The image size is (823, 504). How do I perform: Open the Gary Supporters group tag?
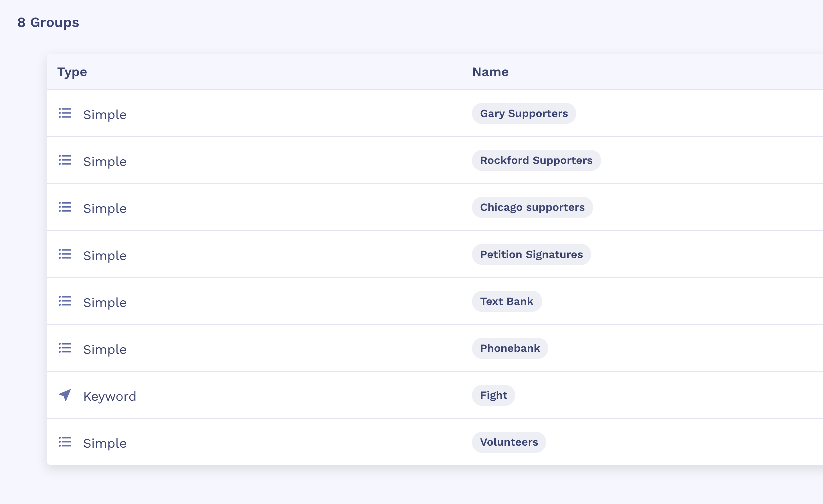tap(524, 114)
